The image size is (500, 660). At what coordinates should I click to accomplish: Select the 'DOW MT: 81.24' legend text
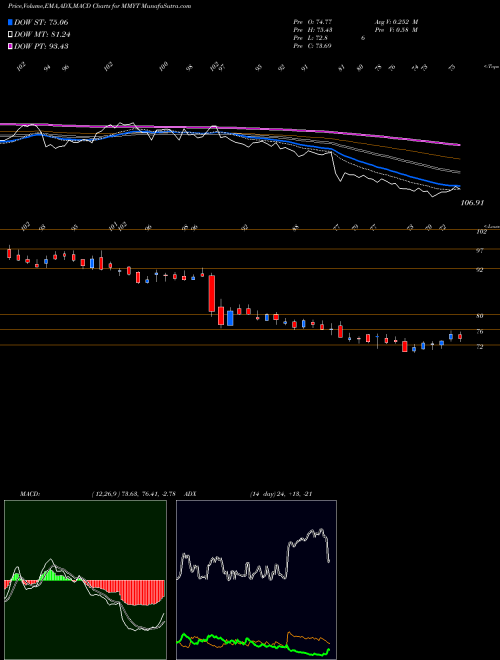coord(42,35)
